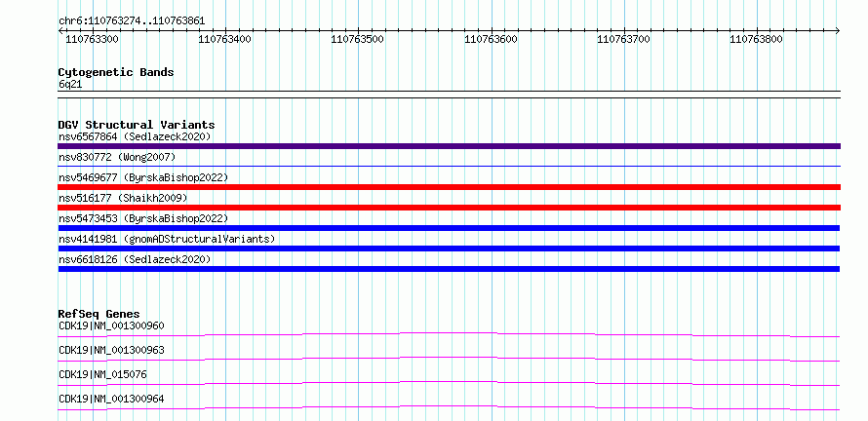This screenshot has width=868, height=421.
Task: Click ruler position 110763700
Action: (x=624, y=39)
